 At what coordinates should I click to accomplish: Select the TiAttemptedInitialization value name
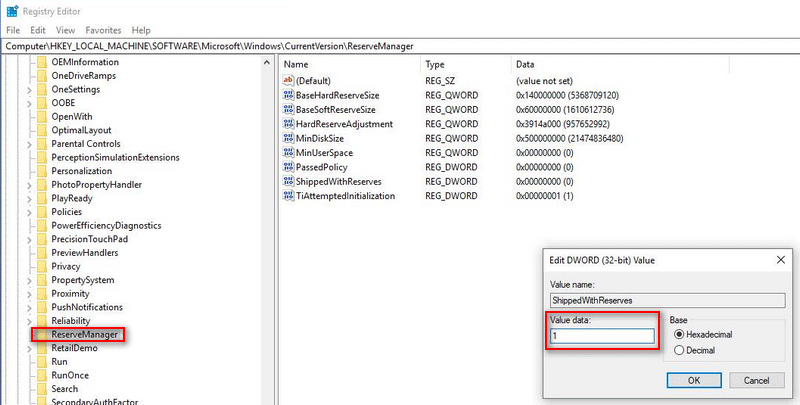click(x=345, y=196)
